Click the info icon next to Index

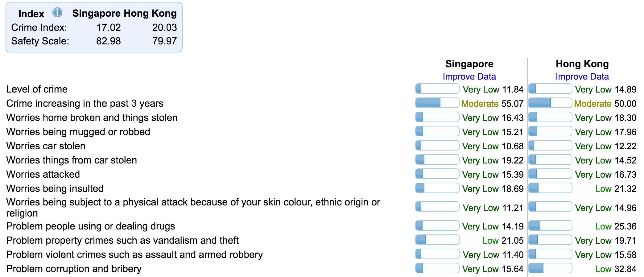[57, 13]
